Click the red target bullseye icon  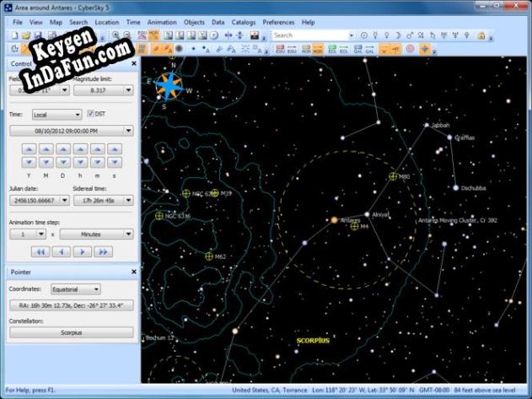click(x=411, y=49)
